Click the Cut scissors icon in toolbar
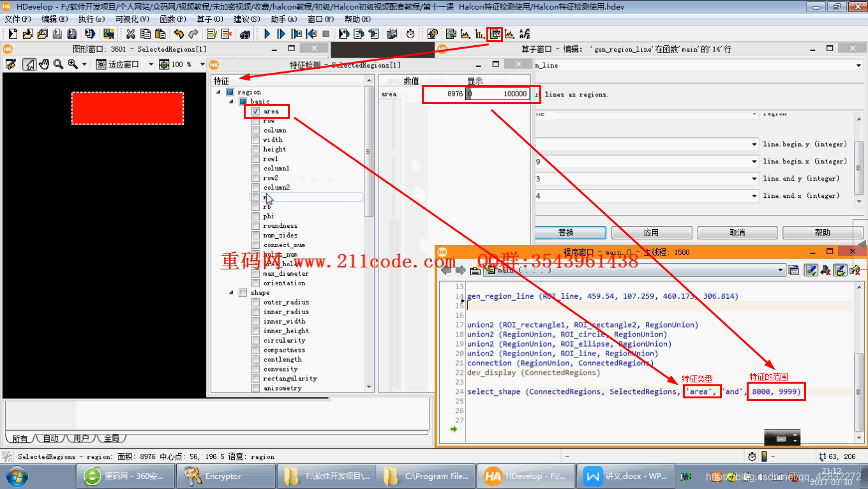 click(x=131, y=34)
